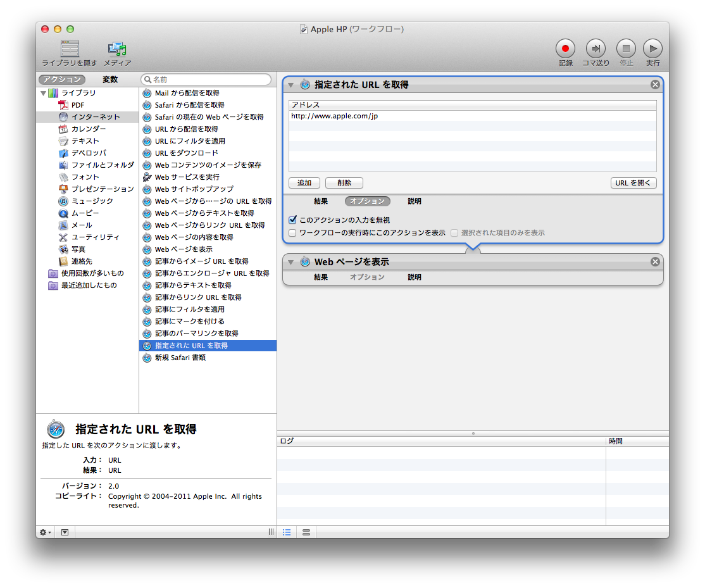This screenshot has height=588, width=705.
Task: Switch library to Variables view
Action: [110, 80]
